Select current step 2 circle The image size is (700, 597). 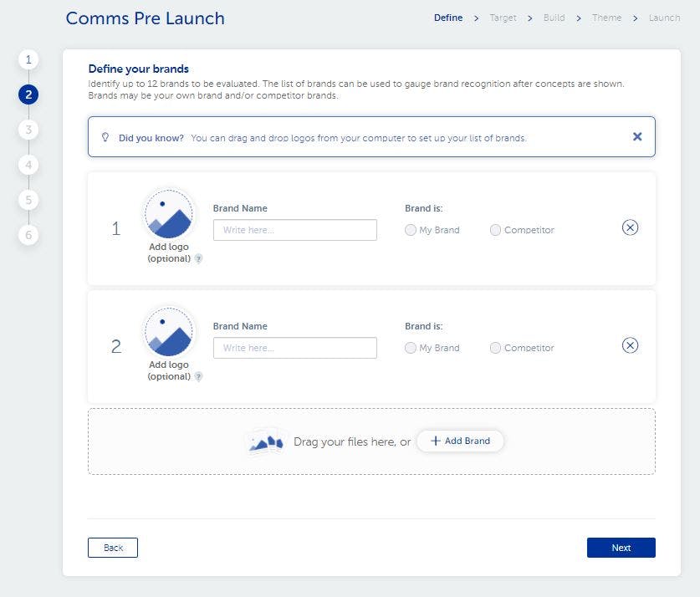28,94
